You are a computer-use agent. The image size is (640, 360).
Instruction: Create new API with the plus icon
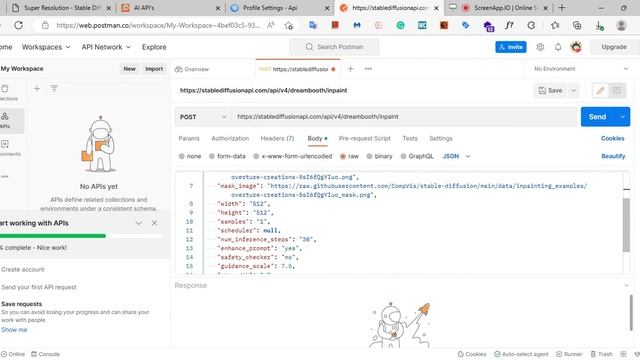pos(37,88)
